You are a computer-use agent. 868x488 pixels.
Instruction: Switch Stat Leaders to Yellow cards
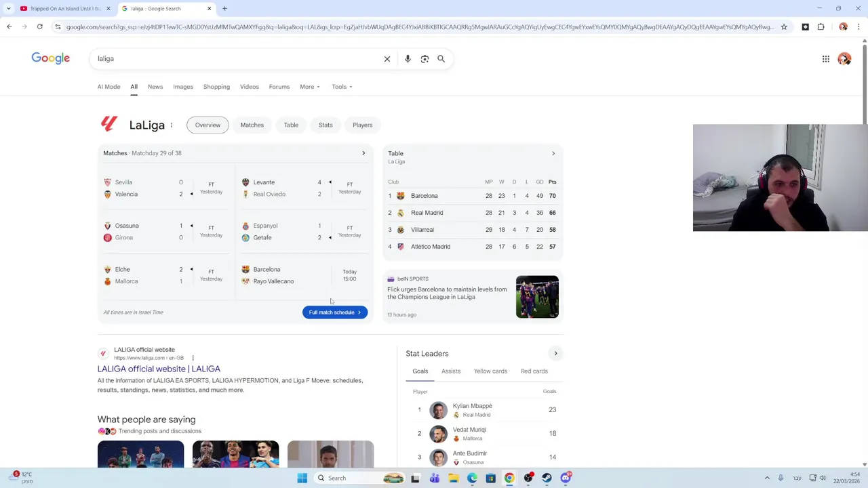pyautogui.click(x=490, y=371)
